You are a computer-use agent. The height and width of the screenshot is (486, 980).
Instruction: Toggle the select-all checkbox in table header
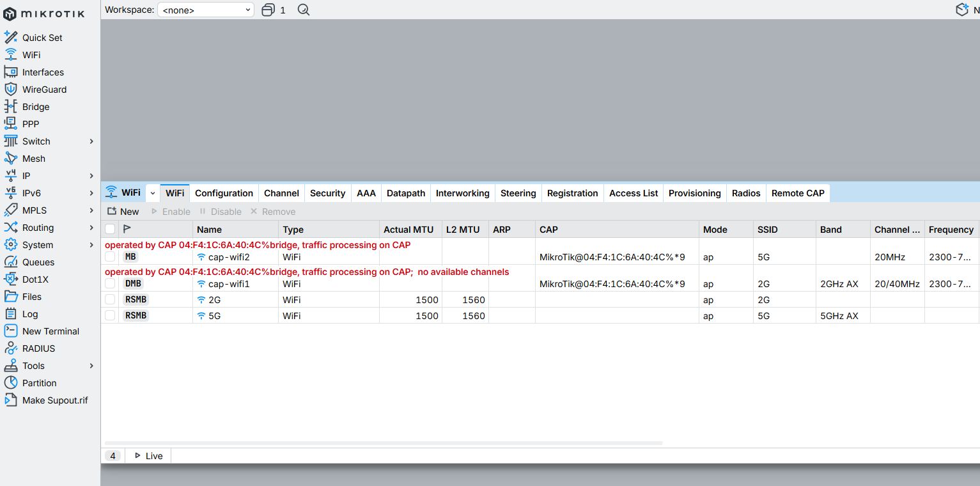coord(110,229)
